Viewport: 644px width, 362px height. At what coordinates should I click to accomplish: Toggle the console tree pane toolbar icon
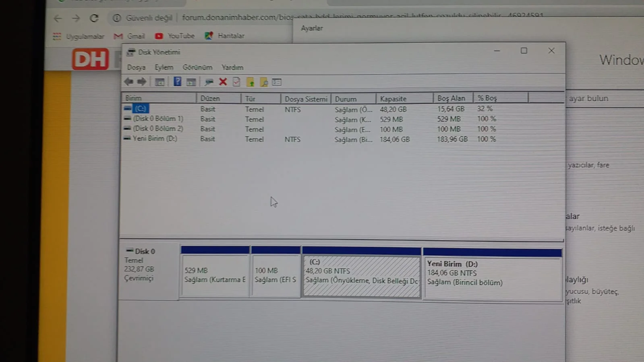tap(159, 82)
